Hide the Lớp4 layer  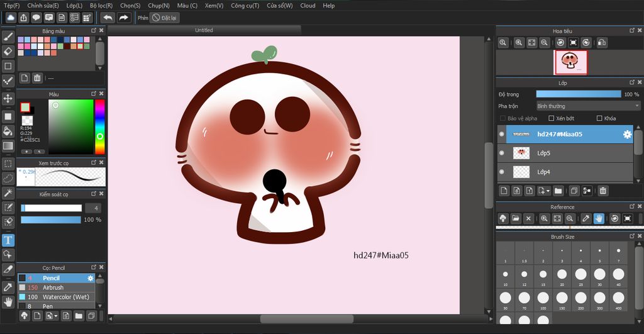(501, 172)
